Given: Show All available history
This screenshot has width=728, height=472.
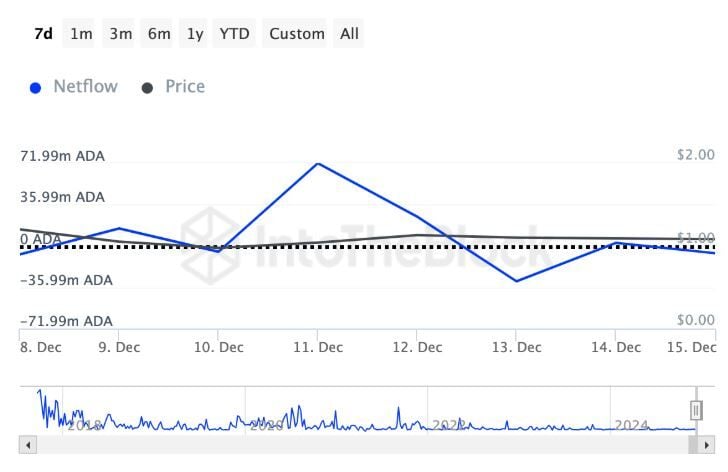Looking at the screenshot, I should 349,33.
